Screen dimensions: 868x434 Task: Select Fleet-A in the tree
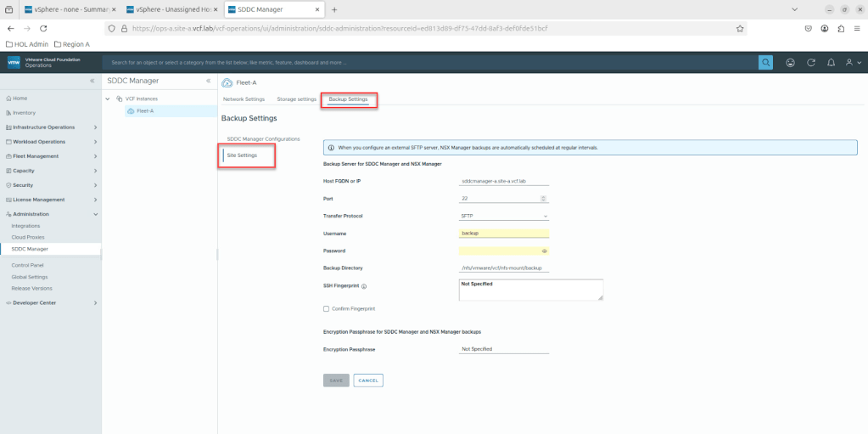coord(145,111)
